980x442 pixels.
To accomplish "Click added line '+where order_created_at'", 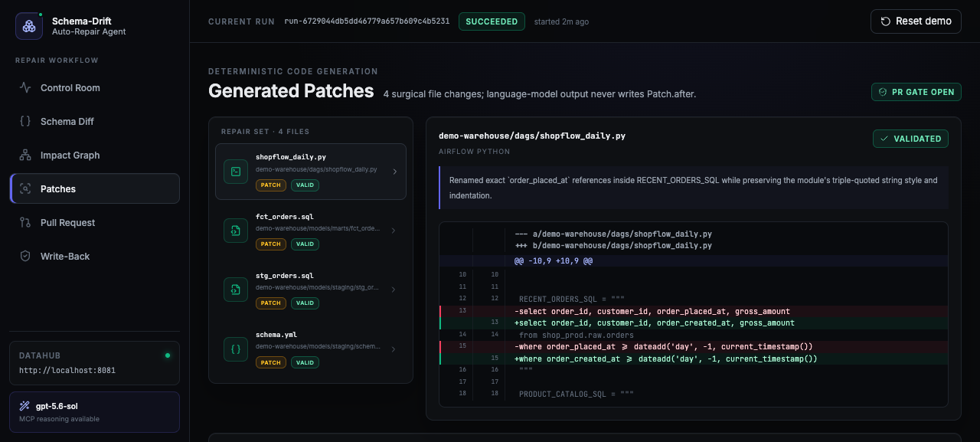I will pos(693,359).
